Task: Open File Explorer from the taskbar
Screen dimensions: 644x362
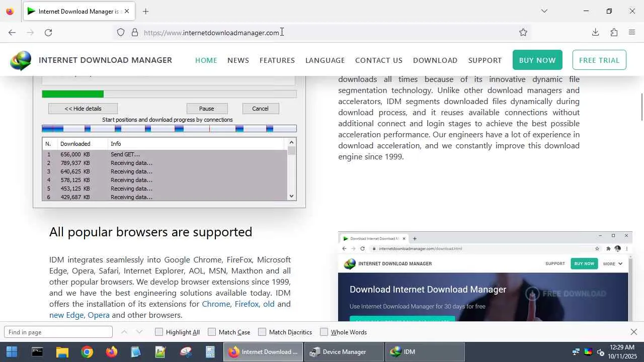Action: tap(62, 352)
